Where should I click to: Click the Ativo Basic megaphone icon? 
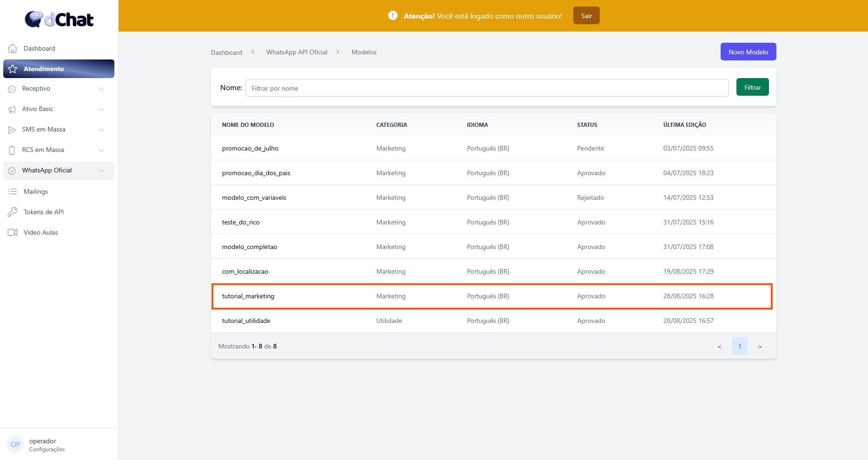point(12,109)
